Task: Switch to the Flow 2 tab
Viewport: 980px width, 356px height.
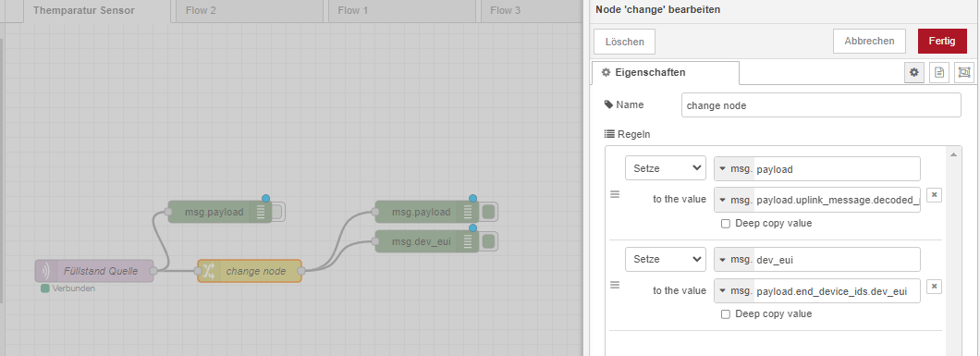Action: click(x=247, y=10)
